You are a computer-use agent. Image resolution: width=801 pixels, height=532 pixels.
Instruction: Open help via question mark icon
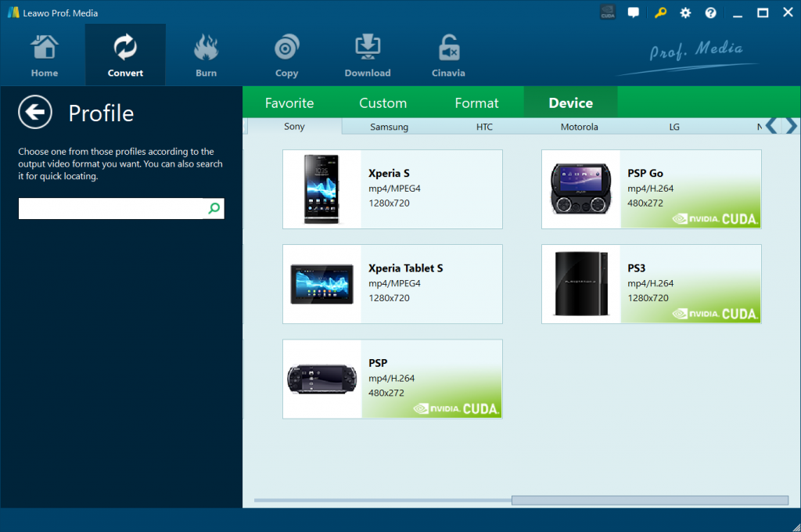(x=710, y=13)
